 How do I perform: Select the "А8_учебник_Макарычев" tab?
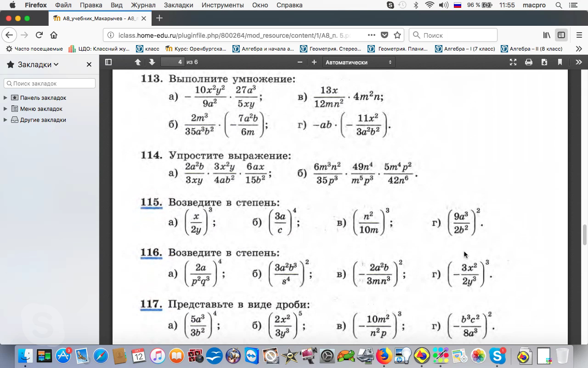[99, 18]
